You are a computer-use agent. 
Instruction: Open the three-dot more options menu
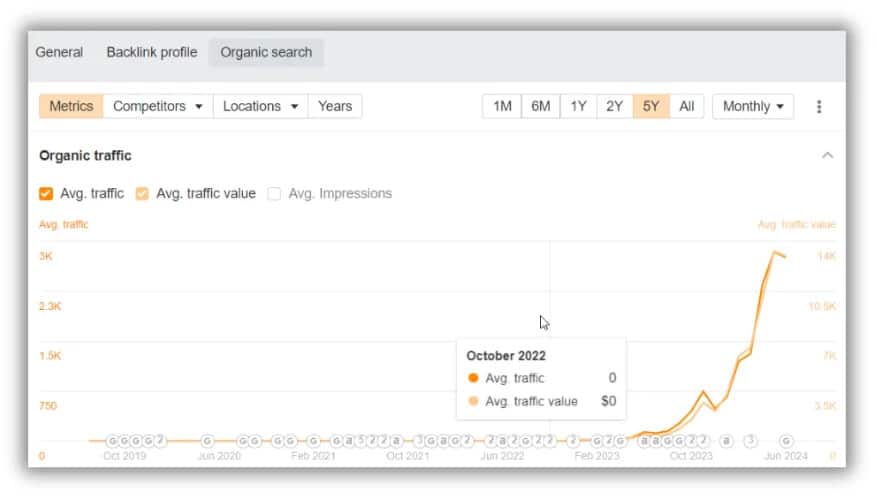pos(819,106)
